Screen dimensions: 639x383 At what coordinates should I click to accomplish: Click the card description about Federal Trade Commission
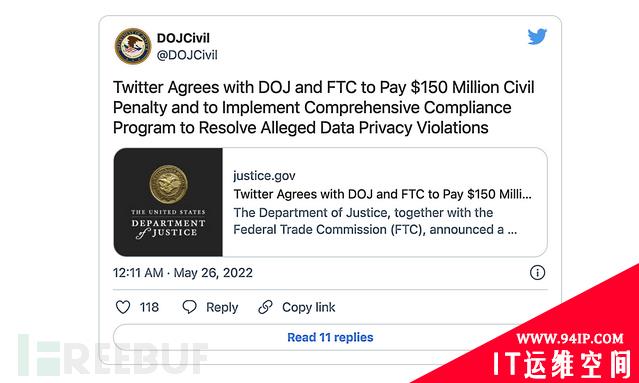[375, 221]
